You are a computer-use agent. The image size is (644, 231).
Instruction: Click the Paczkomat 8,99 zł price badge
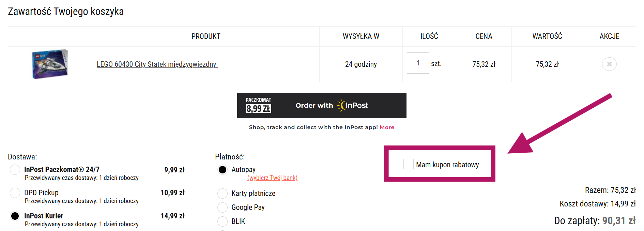258,105
